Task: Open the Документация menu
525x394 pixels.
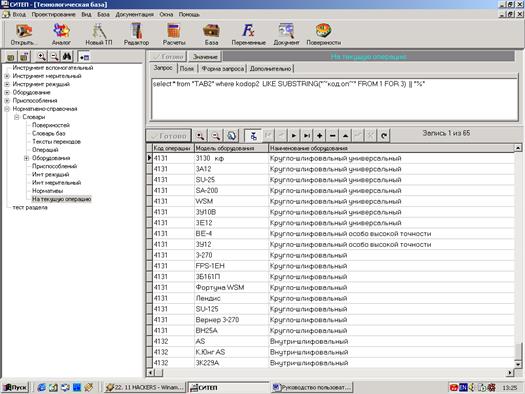Action: point(135,14)
